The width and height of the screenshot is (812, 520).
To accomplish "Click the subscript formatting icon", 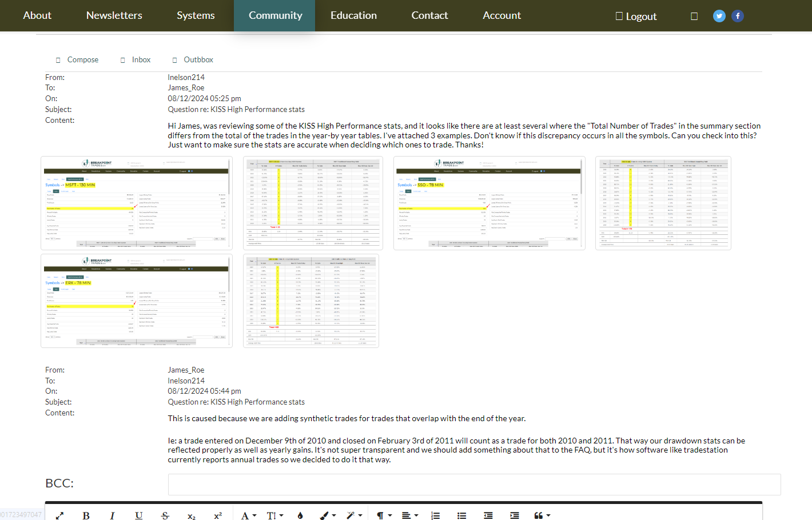I will pos(192,515).
